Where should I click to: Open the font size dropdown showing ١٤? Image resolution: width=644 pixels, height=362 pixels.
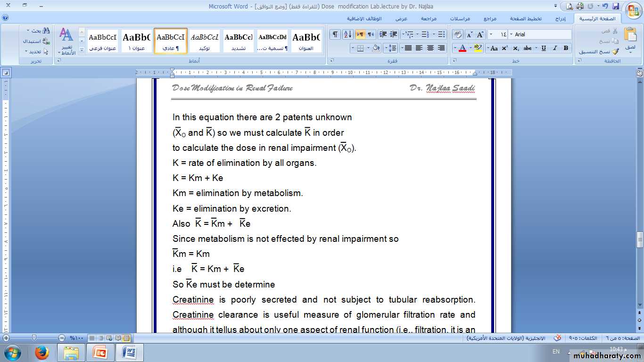491,34
